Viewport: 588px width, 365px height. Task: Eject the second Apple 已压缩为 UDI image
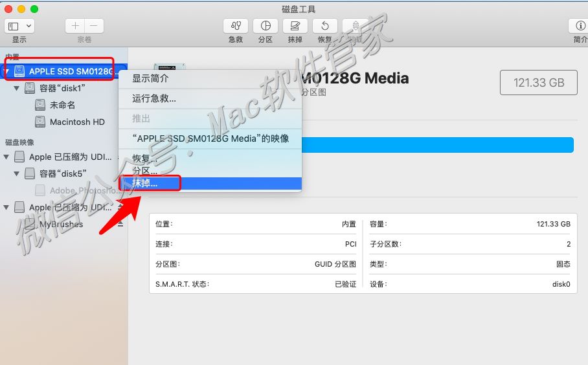click(120, 207)
